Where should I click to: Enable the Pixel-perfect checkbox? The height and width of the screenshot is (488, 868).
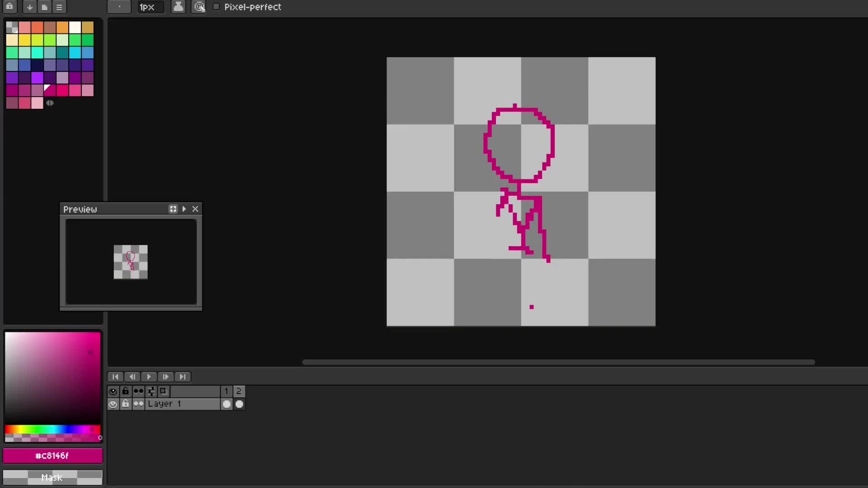click(216, 7)
